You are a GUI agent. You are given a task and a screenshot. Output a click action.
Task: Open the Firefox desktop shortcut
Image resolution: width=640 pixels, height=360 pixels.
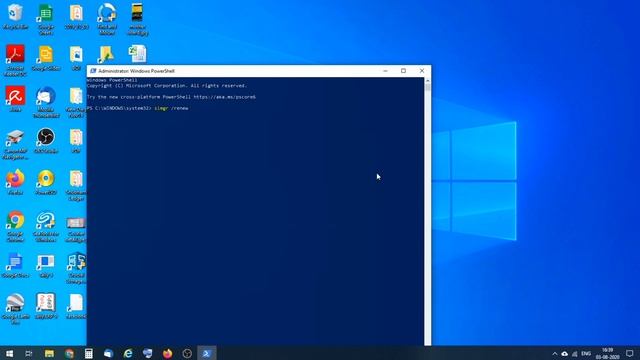tap(16, 182)
